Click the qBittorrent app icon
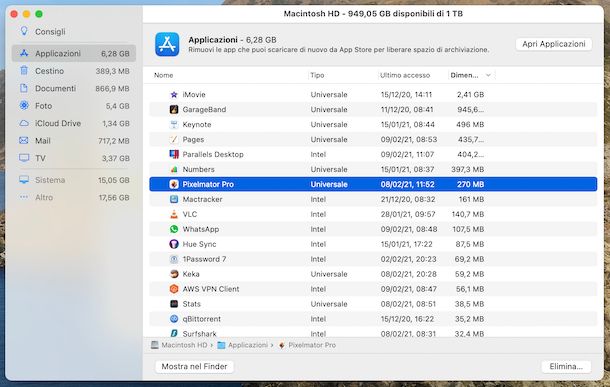The width and height of the screenshot is (610, 387). [x=174, y=319]
